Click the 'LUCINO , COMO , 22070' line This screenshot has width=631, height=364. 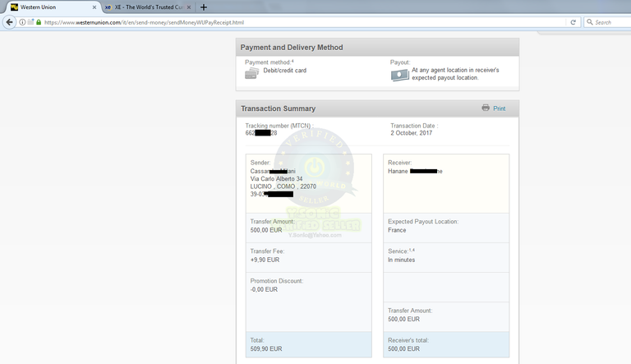283,187
